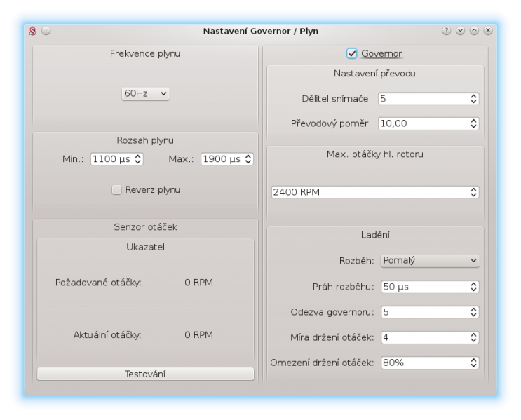Click the up-arrow maximize title bar button
Image resolution: width=521 pixels, height=420 pixels.
click(474, 31)
